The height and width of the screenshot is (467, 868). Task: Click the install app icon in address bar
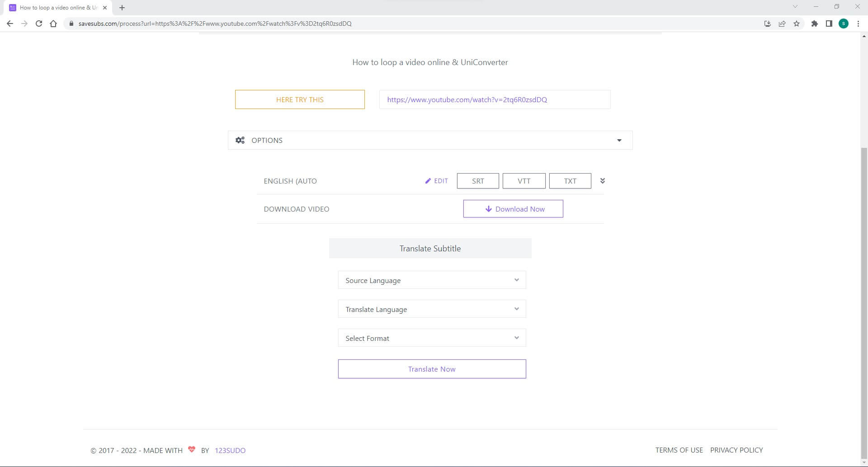point(767,24)
